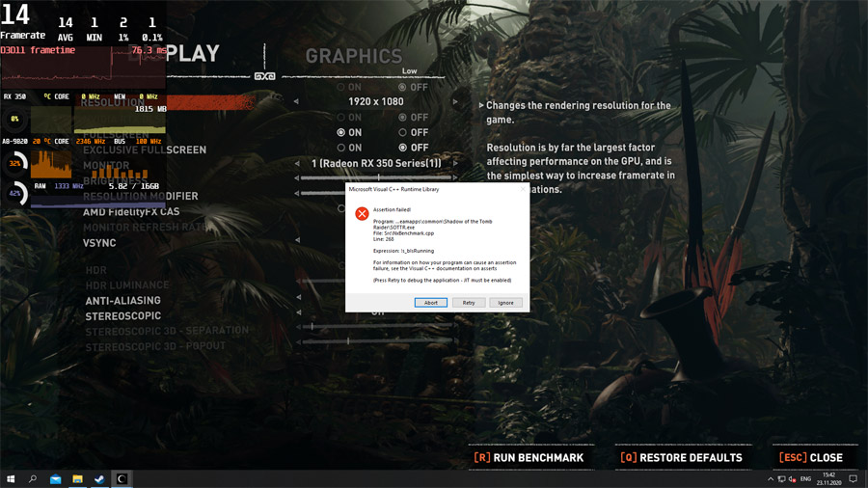Close the Visual C++ Runtime dialog
This screenshot has height=488, width=868.
(523, 189)
